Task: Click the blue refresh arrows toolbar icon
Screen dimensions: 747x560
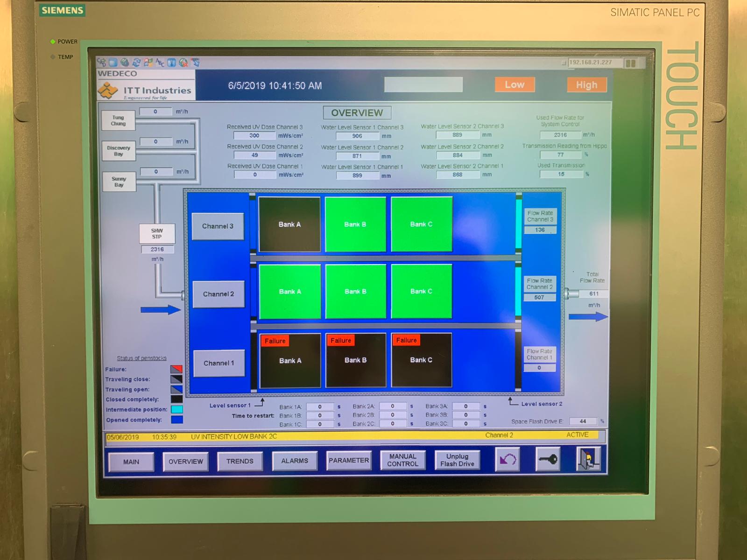Action: coord(136,63)
